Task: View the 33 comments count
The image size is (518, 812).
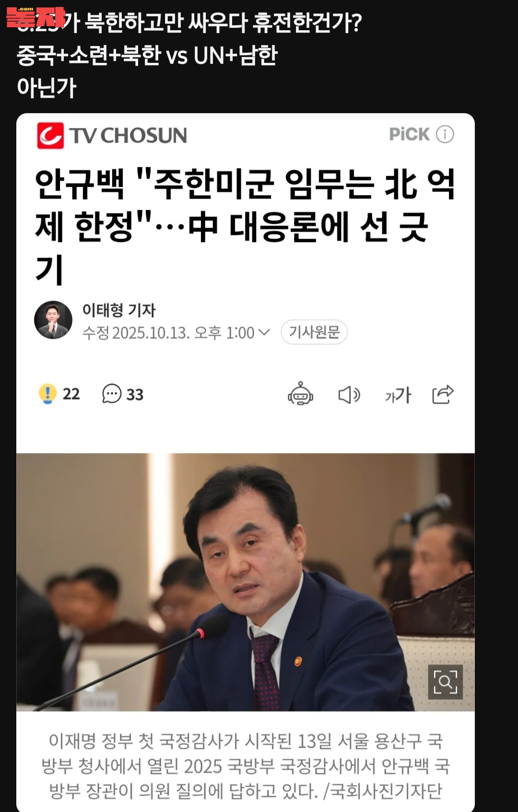Action: pos(135,394)
